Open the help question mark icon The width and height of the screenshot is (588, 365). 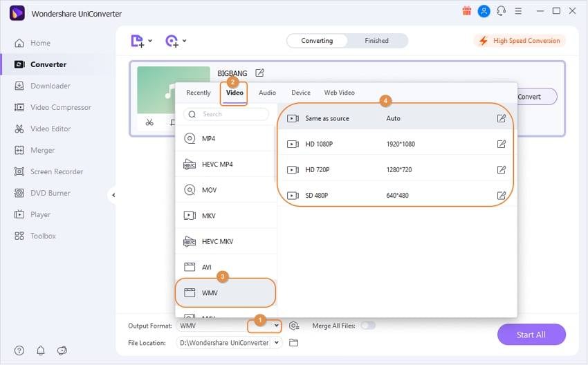19,350
